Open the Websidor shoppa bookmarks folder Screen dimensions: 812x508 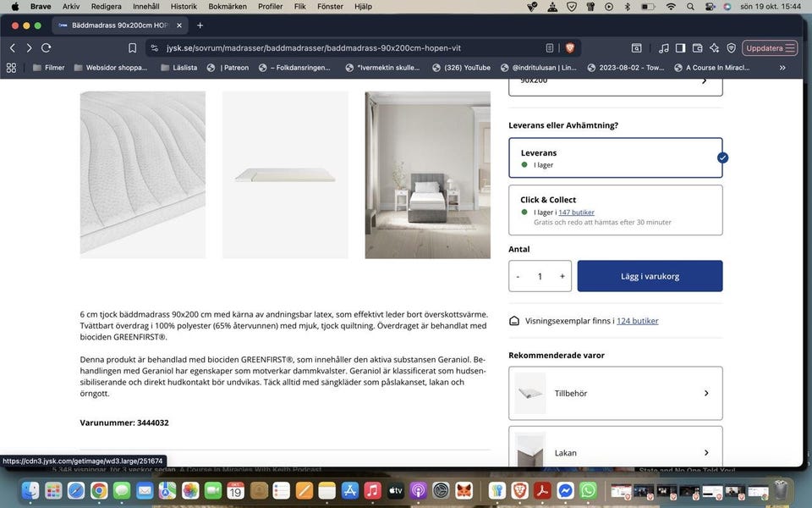point(111,68)
